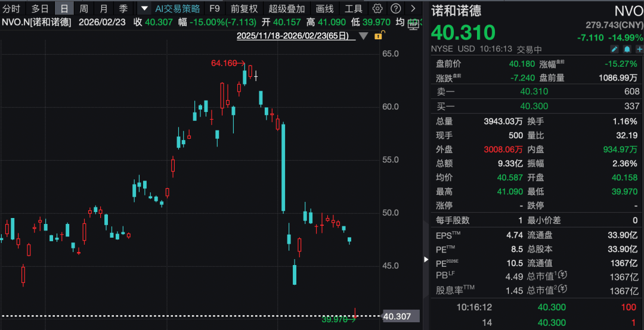This screenshot has height=330, width=644.
Task: Toggle the date range lock icon
Action: pyautogui.click(x=378, y=36)
